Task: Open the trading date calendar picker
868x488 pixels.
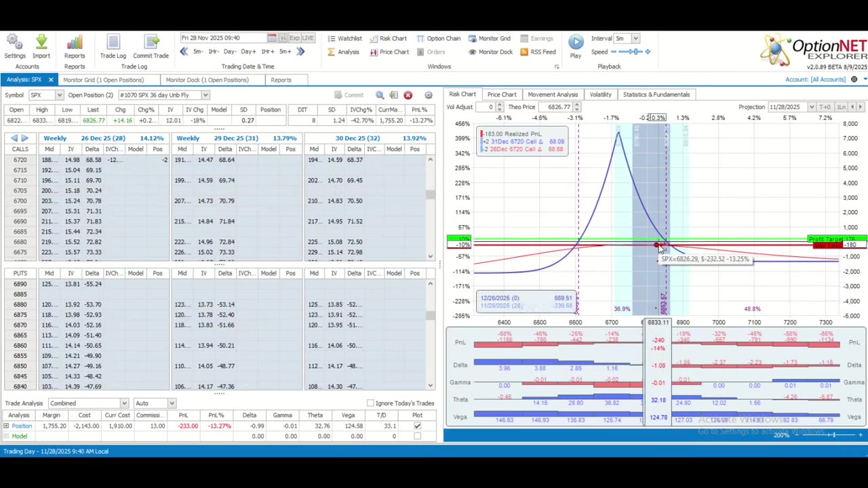Action: click(272, 38)
